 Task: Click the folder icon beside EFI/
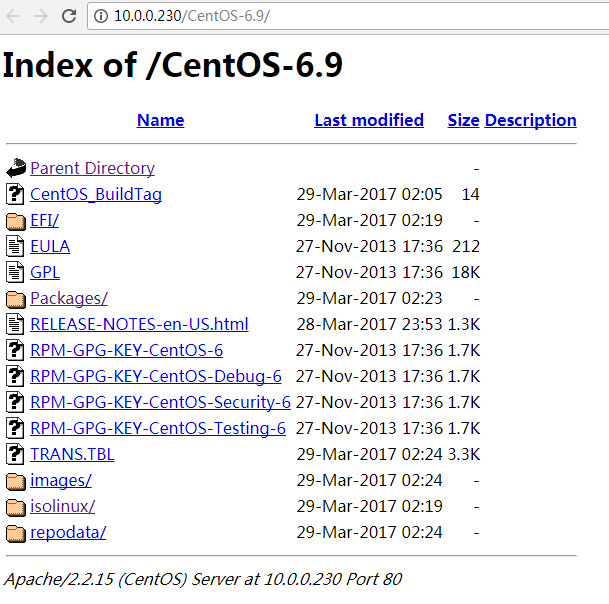click(16, 221)
